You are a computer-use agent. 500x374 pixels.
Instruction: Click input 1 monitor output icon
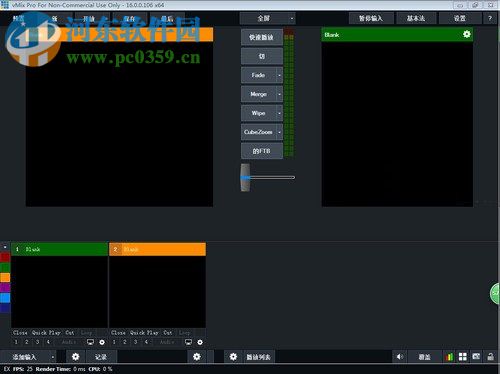pyautogui.click(x=90, y=342)
